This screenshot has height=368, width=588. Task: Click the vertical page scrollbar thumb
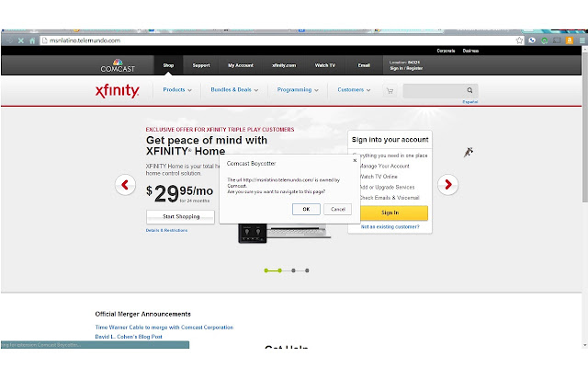tap(584, 128)
